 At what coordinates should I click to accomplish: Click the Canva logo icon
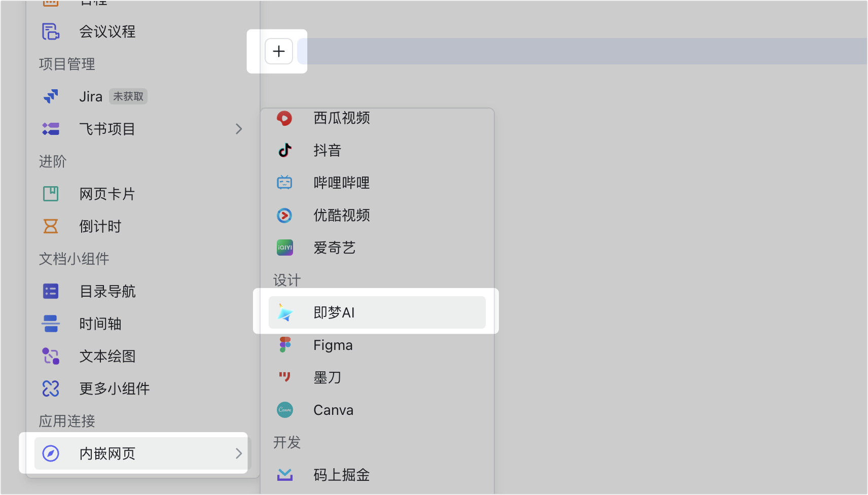coord(285,410)
